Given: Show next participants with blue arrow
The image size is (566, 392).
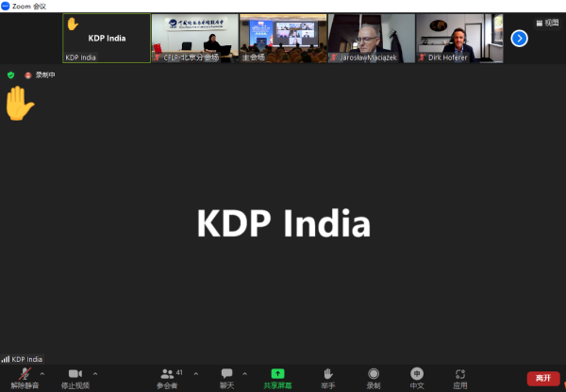Looking at the screenshot, I should [x=519, y=39].
